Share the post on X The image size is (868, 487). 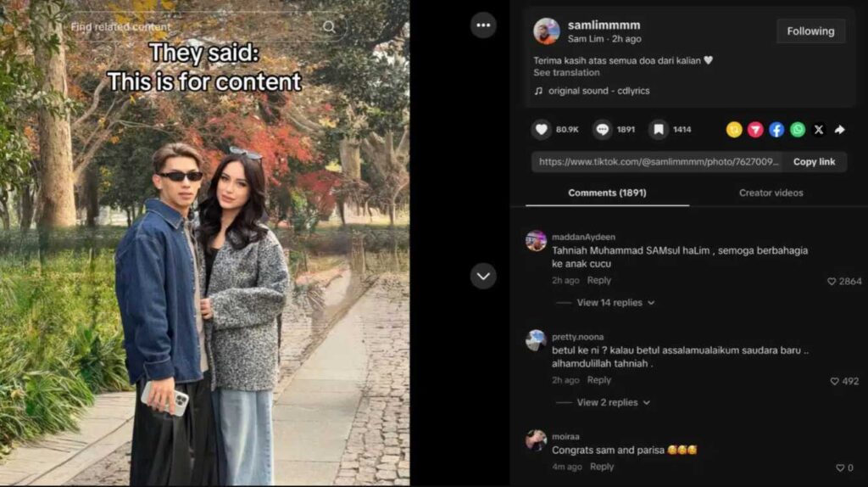point(819,130)
